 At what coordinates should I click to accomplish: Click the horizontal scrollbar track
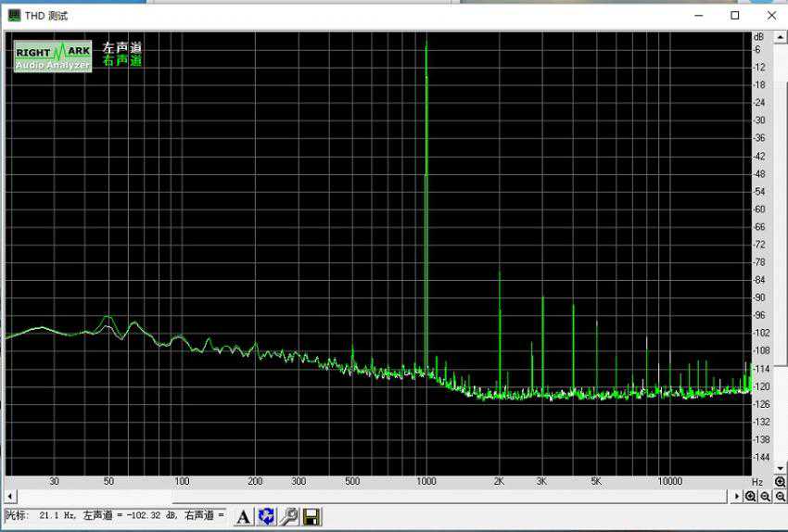tap(371, 497)
